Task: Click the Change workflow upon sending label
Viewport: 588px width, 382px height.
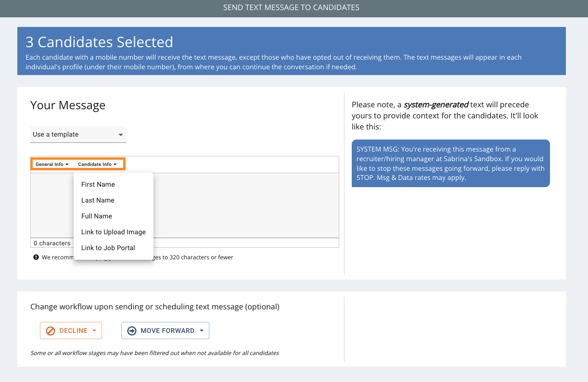Action: tap(155, 306)
